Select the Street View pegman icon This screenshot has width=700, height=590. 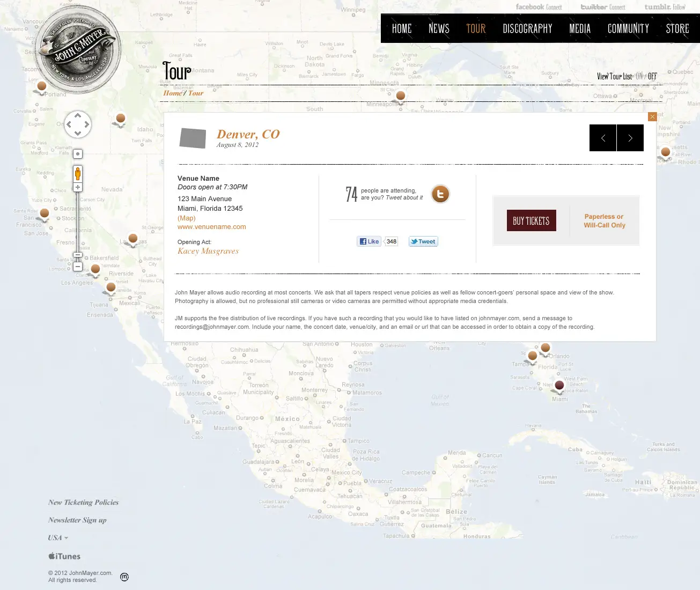78,174
